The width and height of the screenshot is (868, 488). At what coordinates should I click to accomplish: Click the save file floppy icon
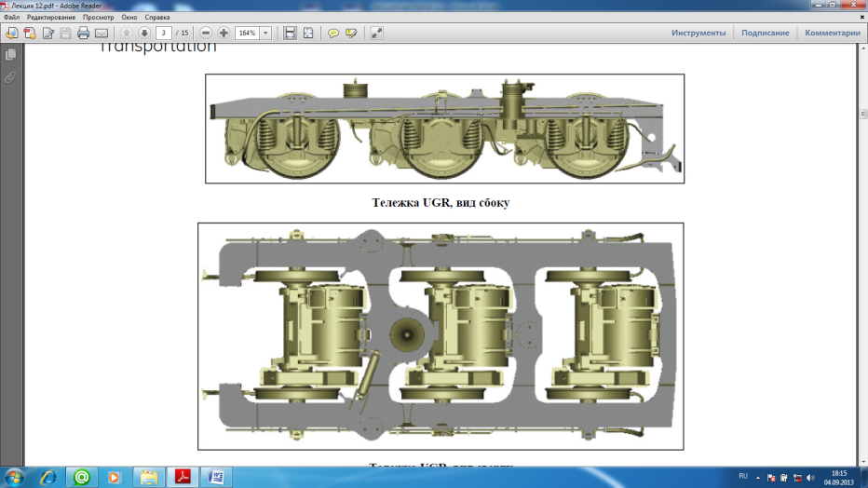click(x=65, y=34)
